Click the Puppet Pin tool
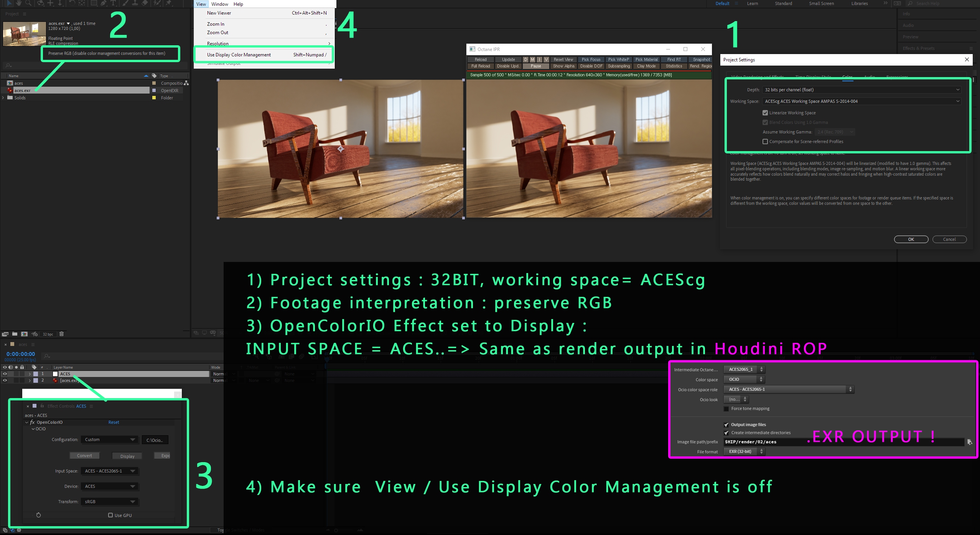The height and width of the screenshot is (535, 980). coord(168,3)
